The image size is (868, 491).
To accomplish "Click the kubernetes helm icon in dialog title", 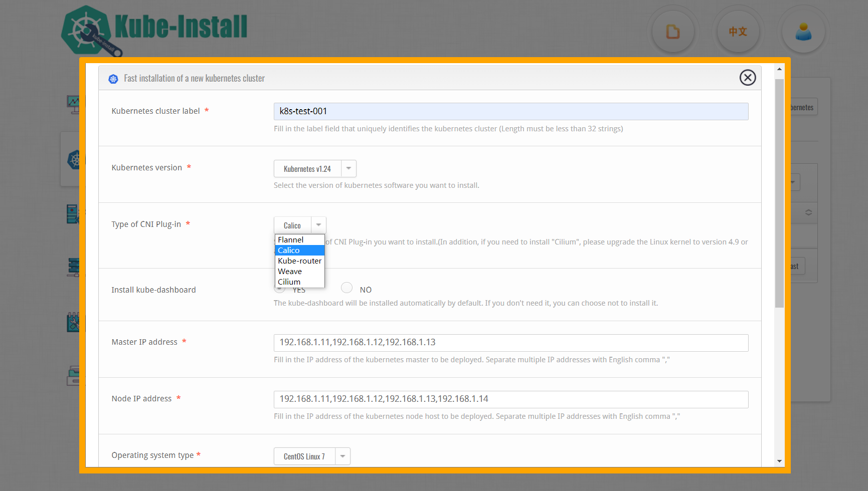I will (x=113, y=79).
